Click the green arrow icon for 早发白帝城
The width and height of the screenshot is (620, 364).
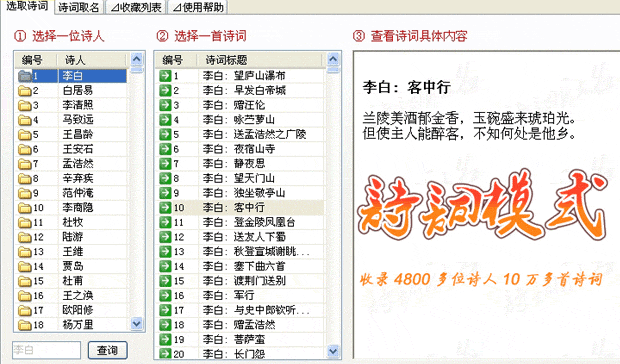coord(165,91)
